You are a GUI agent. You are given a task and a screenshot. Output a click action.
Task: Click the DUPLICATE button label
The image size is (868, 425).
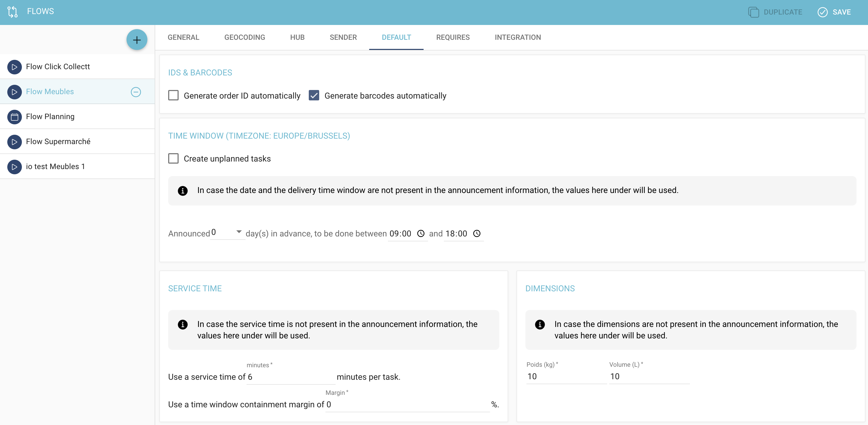[x=783, y=12]
